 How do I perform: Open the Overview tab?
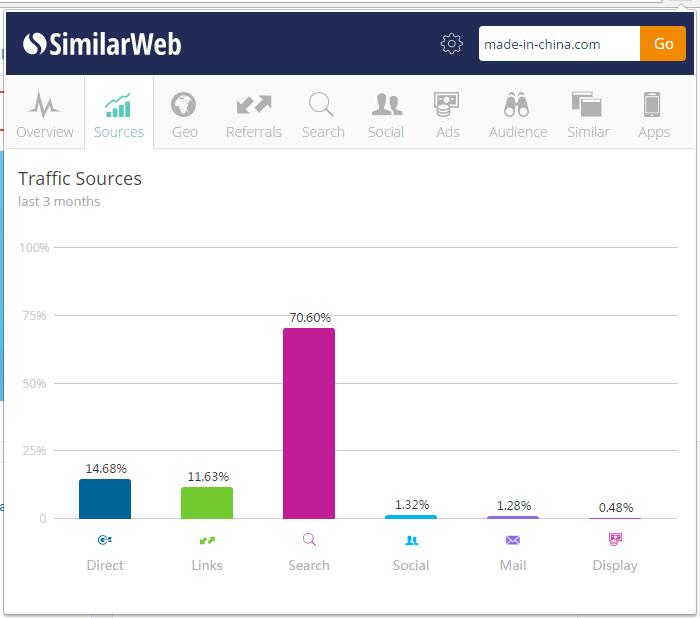click(x=45, y=114)
